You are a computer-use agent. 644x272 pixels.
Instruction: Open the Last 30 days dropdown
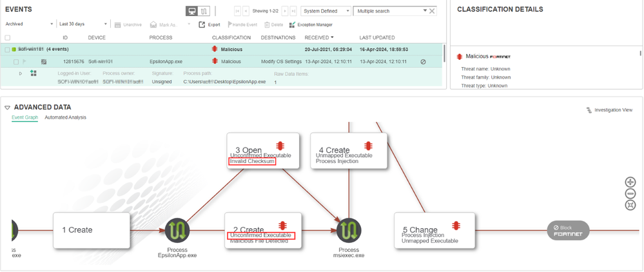point(83,24)
